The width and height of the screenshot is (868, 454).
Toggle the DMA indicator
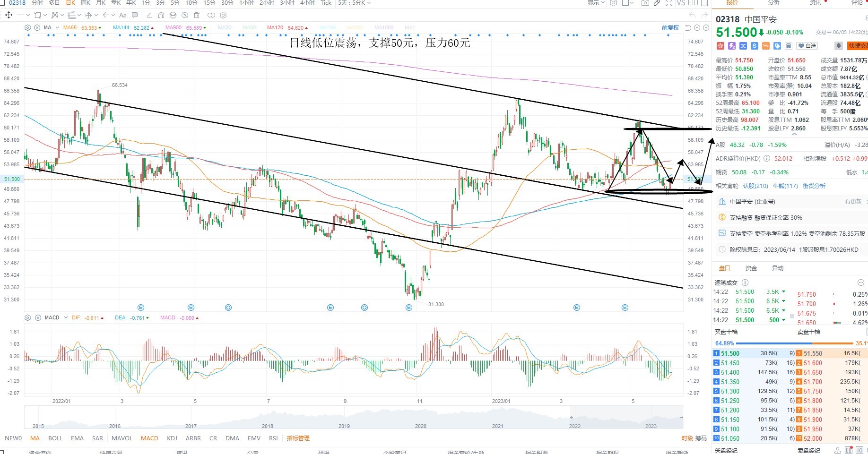pos(232,438)
